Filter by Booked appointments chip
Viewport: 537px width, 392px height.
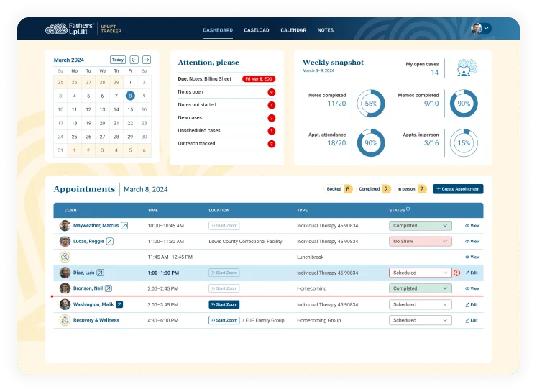tap(339, 188)
